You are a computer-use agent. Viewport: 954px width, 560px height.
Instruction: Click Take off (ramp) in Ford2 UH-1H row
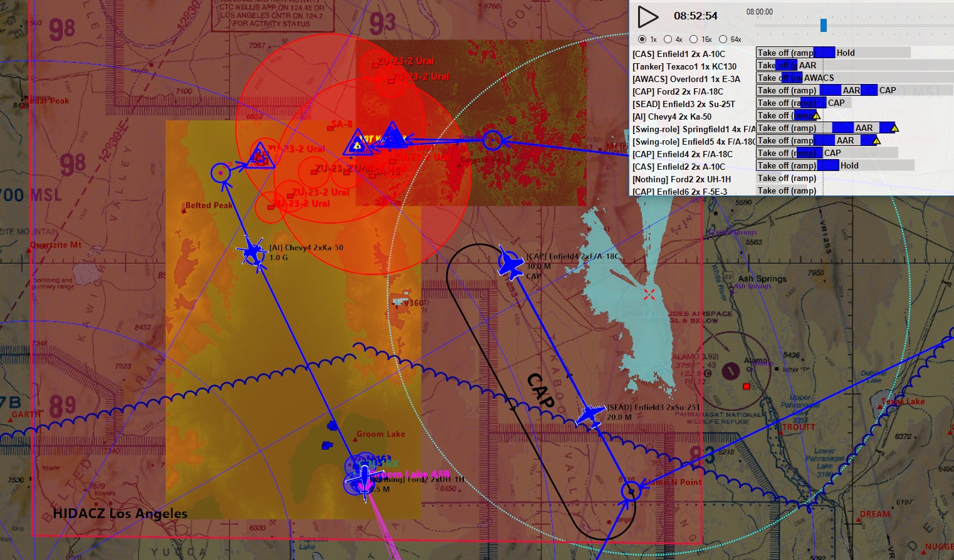coord(787,178)
